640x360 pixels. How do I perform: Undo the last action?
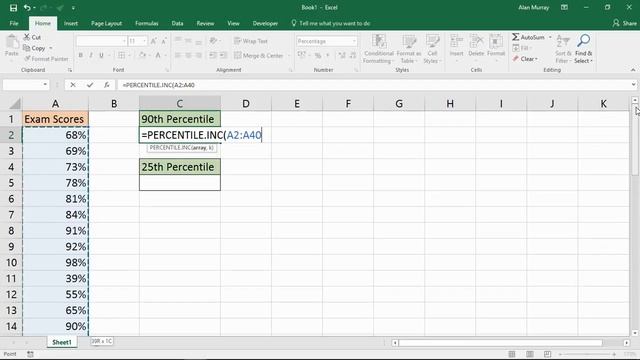point(27,8)
